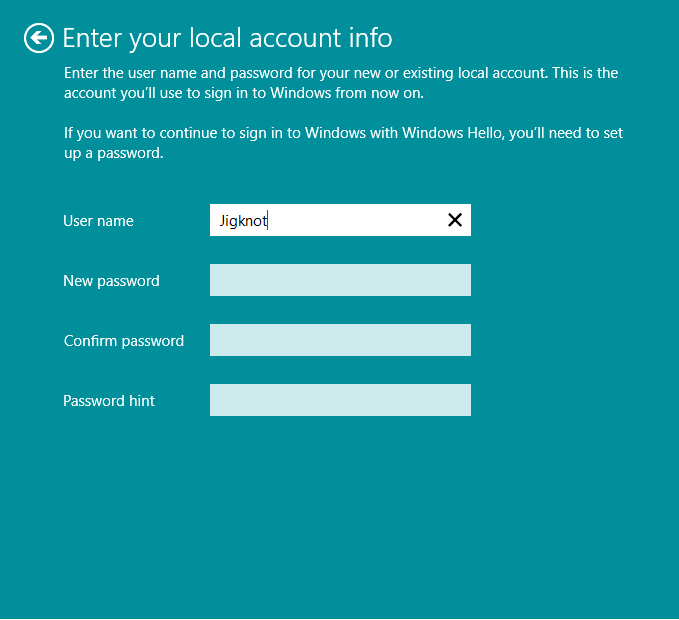Click the 'New password' label
679x620 pixels.
click(x=111, y=281)
